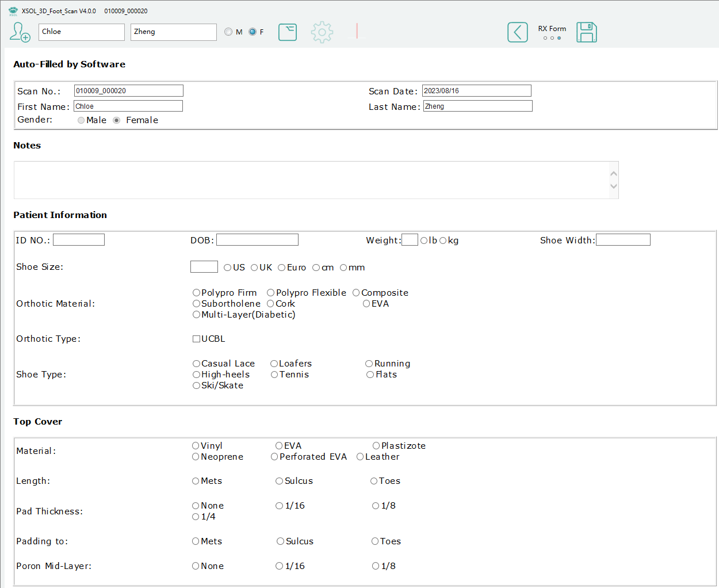Open settings via the gear icon

click(x=322, y=32)
